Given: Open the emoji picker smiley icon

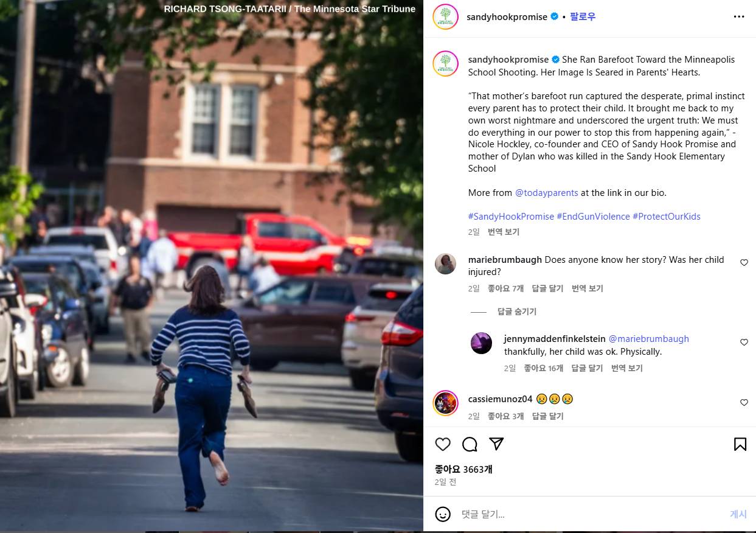Looking at the screenshot, I should tap(443, 514).
